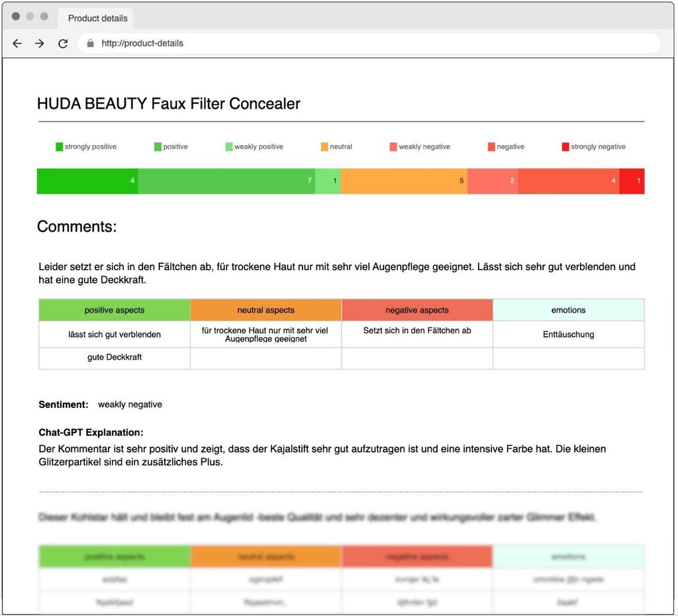Focus the http://product-details address field
Screen dimensions: 678x616
tap(369, 43)
